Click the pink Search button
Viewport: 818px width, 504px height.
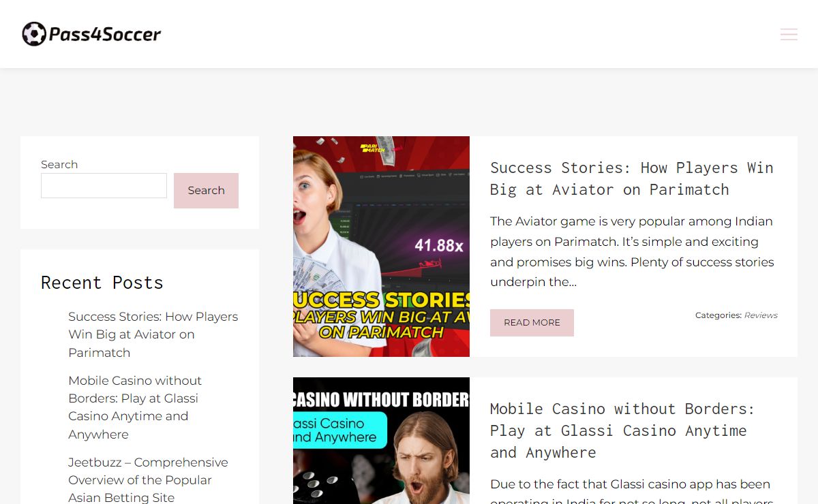[206, 191]
